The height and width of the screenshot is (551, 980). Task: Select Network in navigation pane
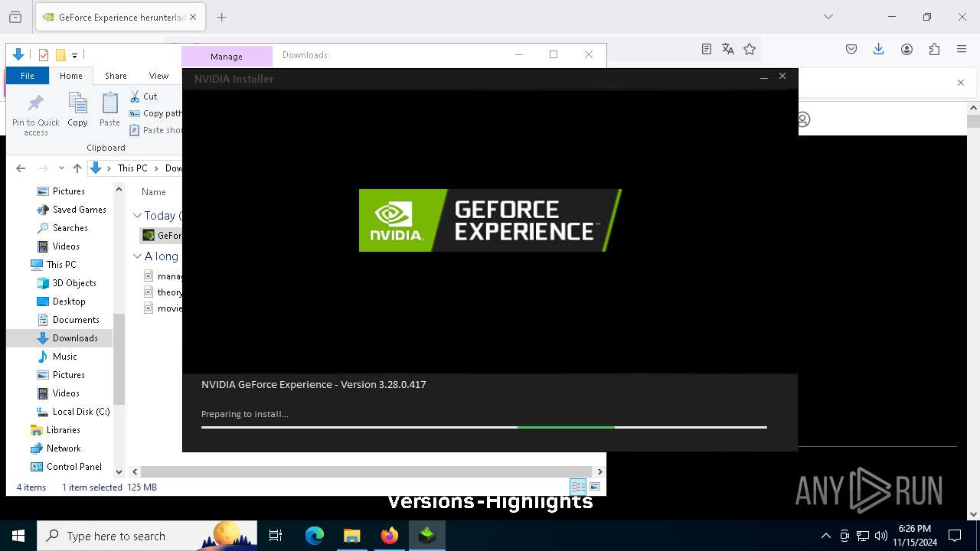click(64, 448)
